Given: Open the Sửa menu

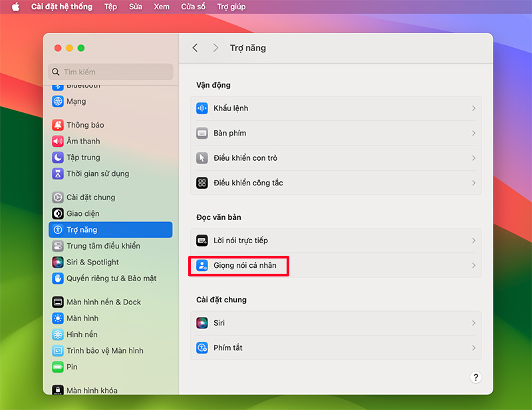Looking at the screenshot, I should [x=136, y=7].
